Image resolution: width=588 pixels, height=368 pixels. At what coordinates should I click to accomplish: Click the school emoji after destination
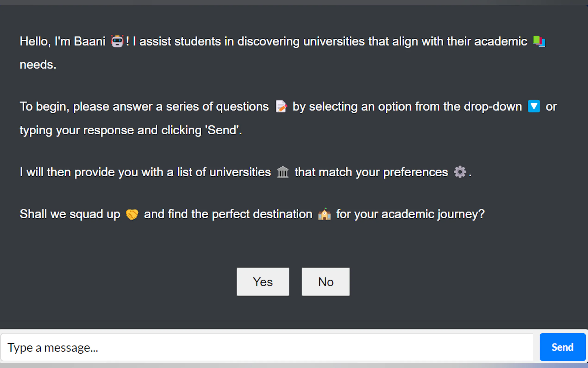pyautogui.click(x=324, y=214)
